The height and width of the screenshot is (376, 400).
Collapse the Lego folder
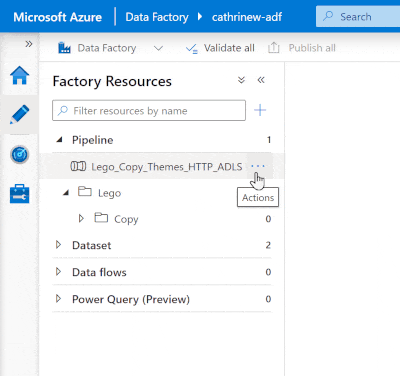point(66,193)
